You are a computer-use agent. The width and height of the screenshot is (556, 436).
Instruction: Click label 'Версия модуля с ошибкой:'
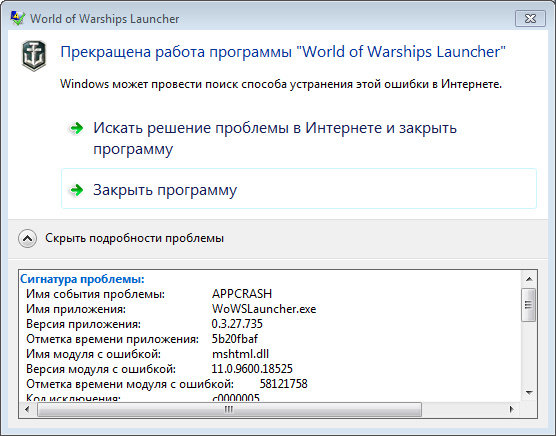tap(101, 369)
